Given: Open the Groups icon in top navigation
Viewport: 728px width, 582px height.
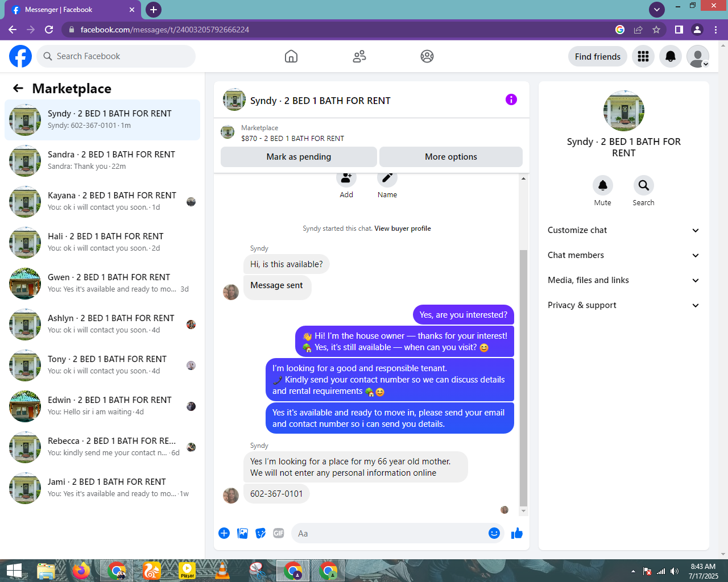Looking at the screenshot, I should [427, 56].
